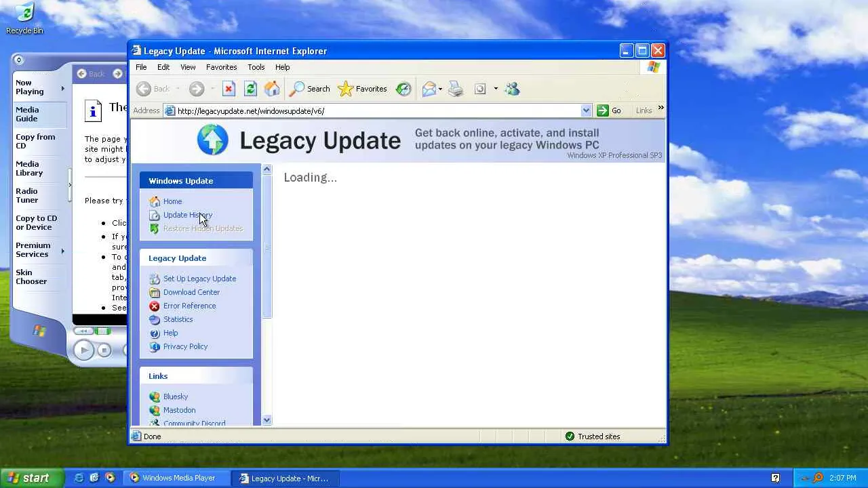
Task: Expand the Premium Services arrow in Media Player
Action: (63, 251)
